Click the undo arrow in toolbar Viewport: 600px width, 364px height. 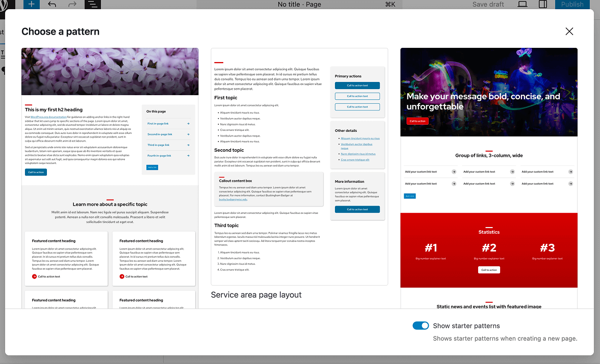click(52, 4)
